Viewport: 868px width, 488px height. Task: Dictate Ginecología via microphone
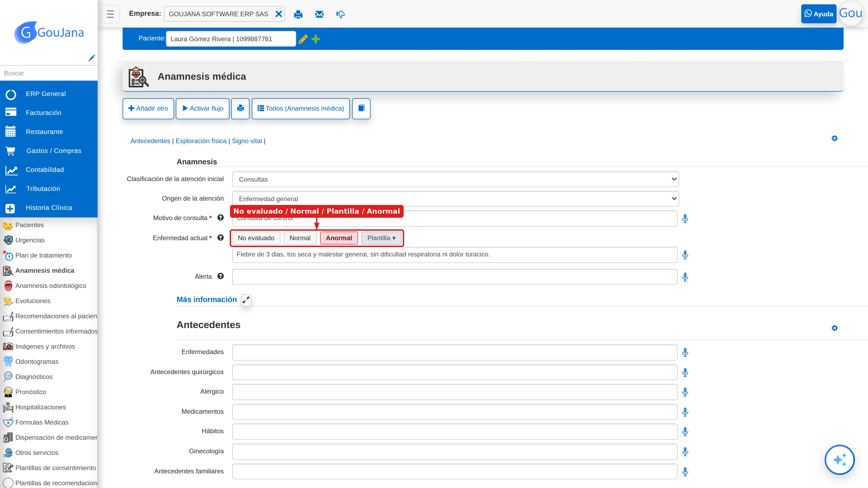pos(685,452)
